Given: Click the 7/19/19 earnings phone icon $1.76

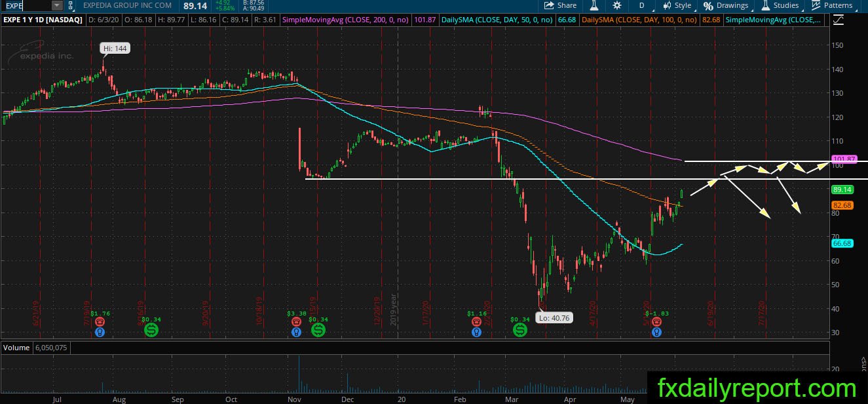Looking at the screenshot, I should pos(100,322).
